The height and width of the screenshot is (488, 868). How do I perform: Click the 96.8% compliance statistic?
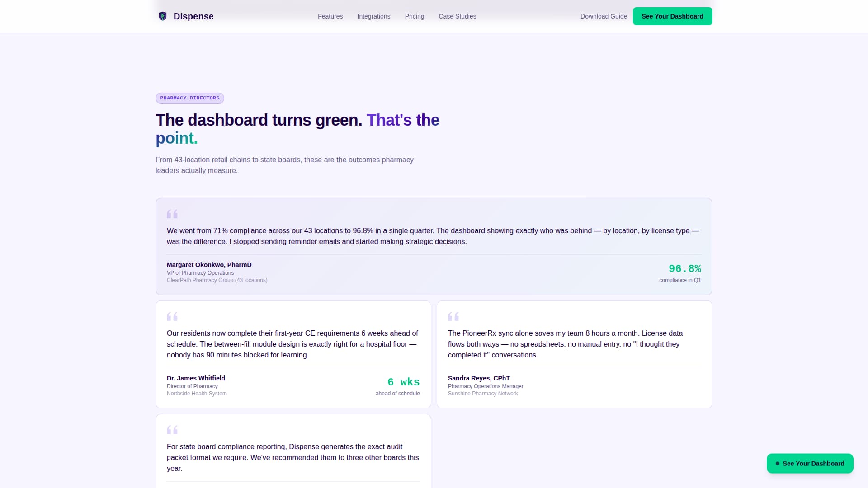pos(684,268)
